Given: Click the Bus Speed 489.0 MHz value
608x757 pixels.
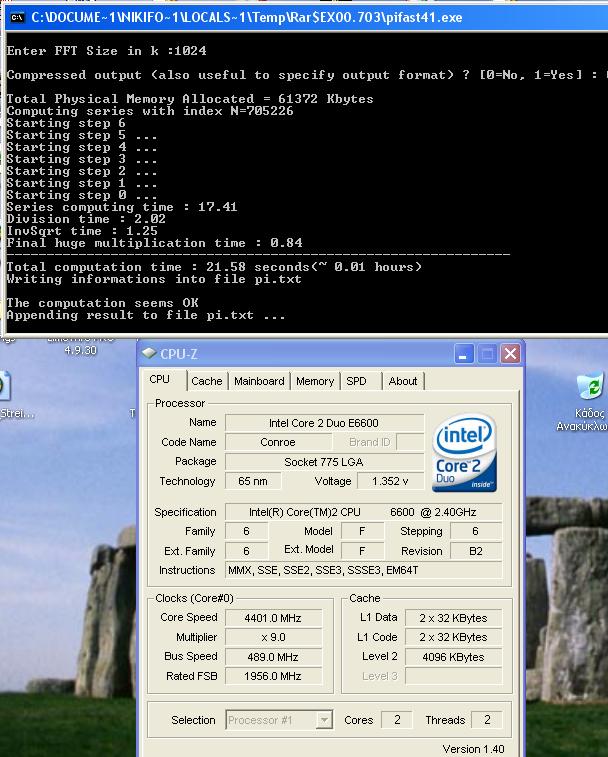Looking at the screenshot, I should point(273,657).
